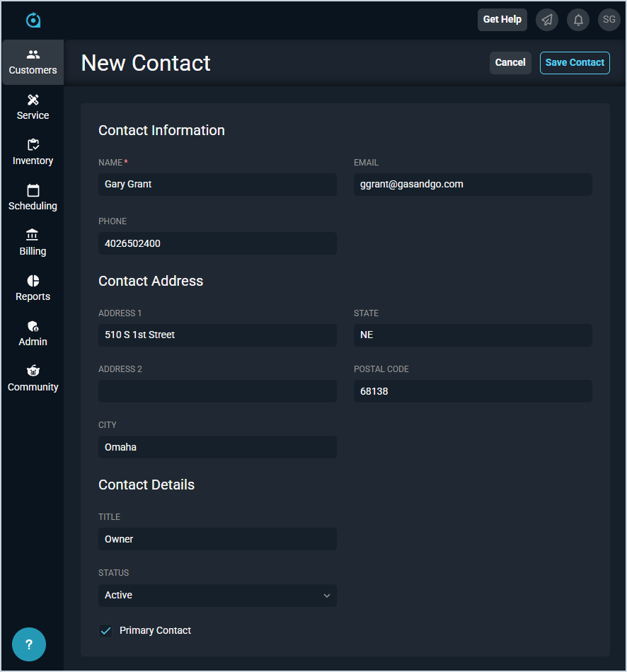The width and height of the screenshot is (627, 672).
Task: Go to Inventory in the sidebar
Action: tap(33, 153)
